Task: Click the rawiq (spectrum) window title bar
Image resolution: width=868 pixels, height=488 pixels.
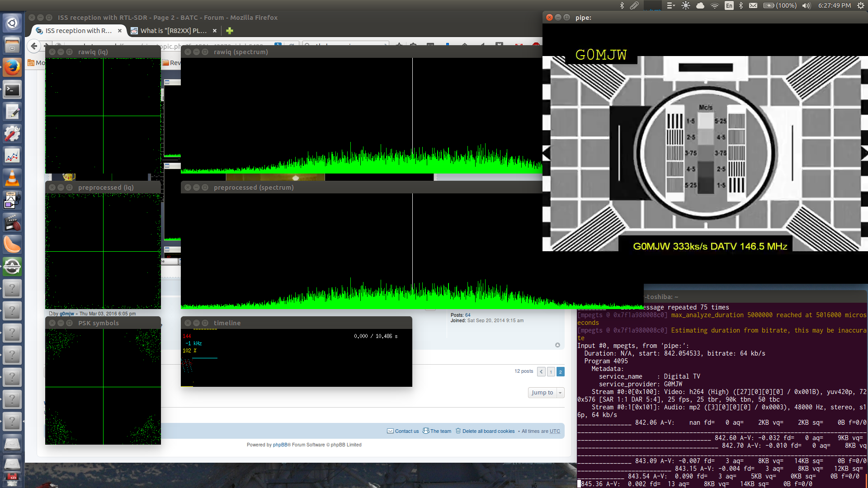Action: (362, 52)
